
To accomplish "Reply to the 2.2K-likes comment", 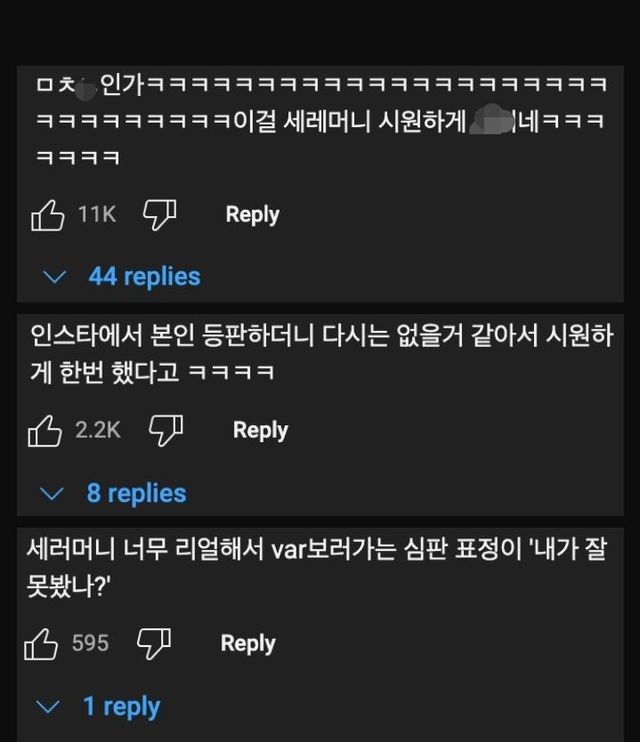I will (260, 430).
